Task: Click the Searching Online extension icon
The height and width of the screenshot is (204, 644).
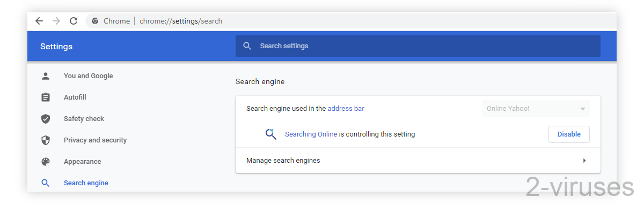Action: click(271, 134)
